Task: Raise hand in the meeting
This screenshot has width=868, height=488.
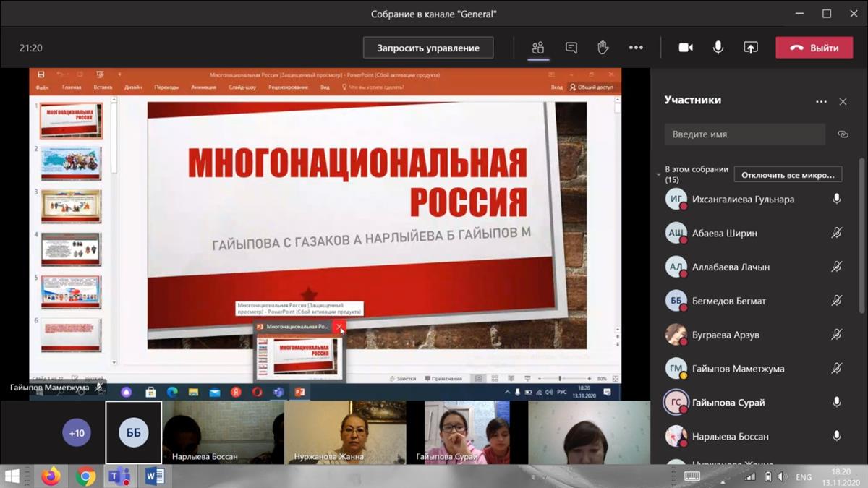Action: (x=603, y=48)
